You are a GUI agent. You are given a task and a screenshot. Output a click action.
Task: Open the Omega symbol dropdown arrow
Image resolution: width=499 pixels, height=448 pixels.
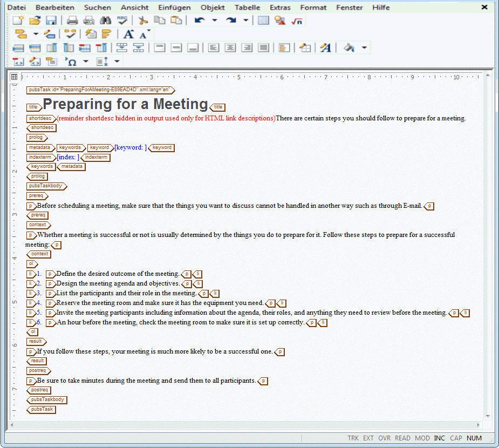[86, 61]
